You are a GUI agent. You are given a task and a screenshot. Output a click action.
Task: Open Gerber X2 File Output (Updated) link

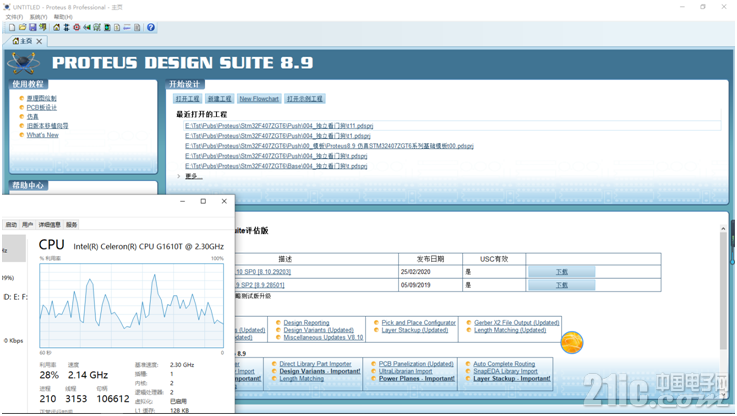tap(517, 322)
